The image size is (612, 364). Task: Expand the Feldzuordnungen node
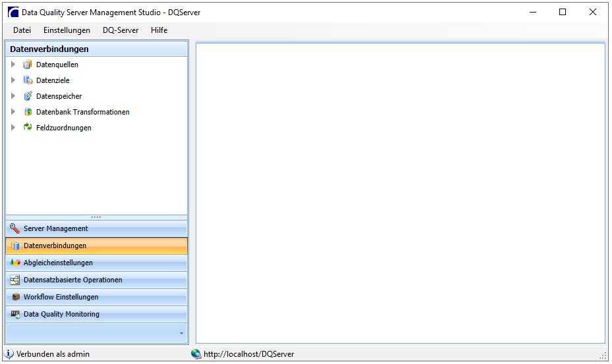pyautogui.click(x=13, y=127)
